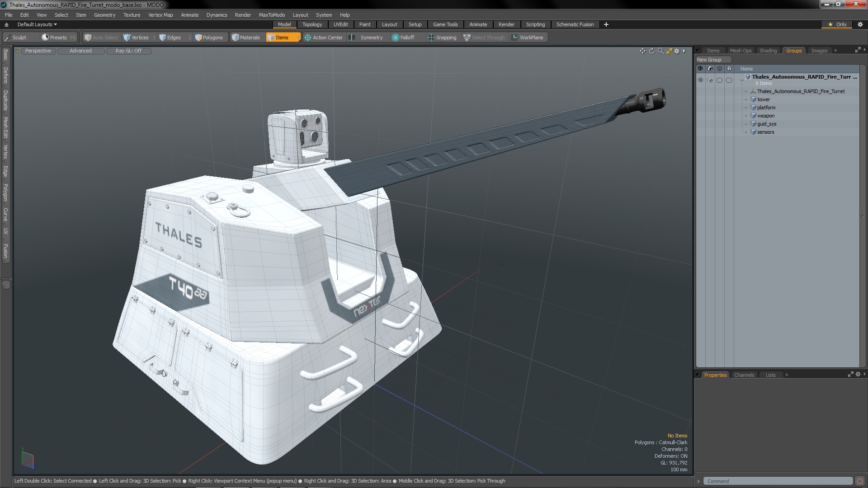The height and width of the screenshot is (488, 868).
Task: Click the viewport pan move icon
Action: (642, 51)
